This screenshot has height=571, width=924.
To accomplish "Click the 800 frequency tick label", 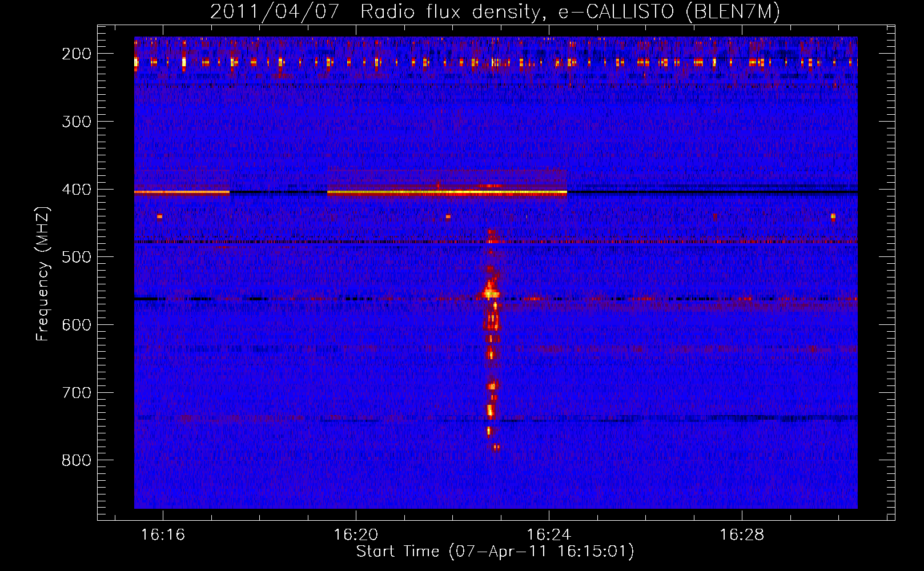I will [77, 460].
